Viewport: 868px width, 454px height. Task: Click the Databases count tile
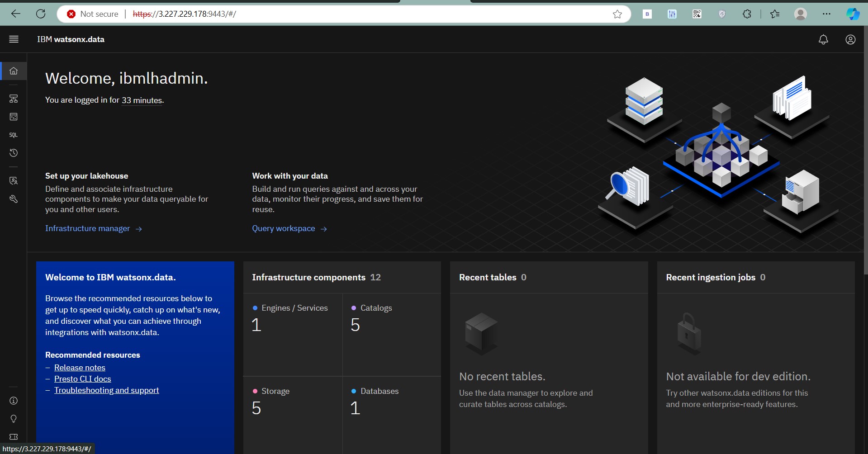[x=392, y=415]
